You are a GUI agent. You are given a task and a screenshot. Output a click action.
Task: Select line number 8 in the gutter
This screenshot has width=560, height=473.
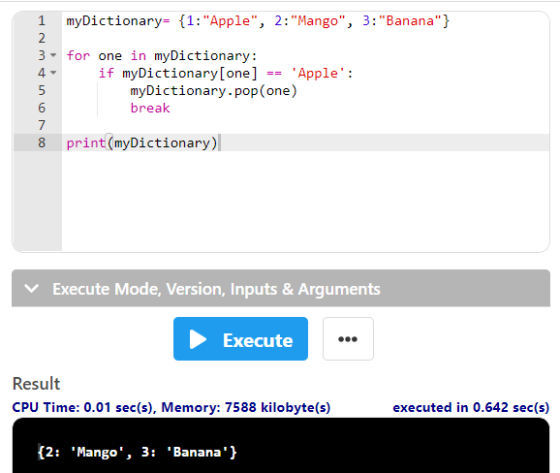click(x=42, y=143)
